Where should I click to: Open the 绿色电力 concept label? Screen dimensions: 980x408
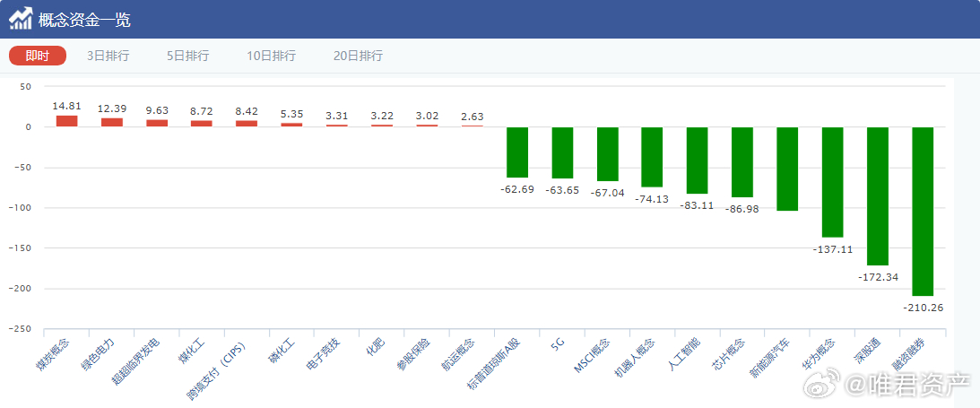[x=99, y=353]
